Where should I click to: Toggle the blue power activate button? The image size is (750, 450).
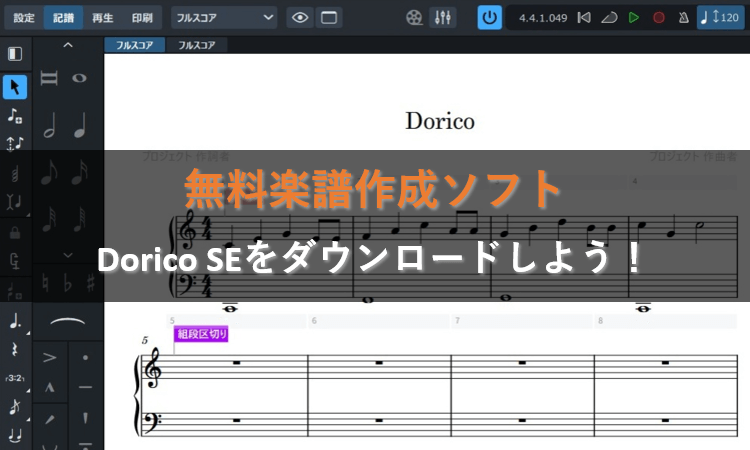(489, 17)
